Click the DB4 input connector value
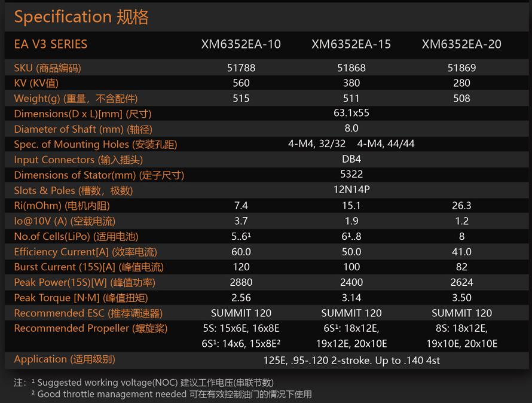This screenshot has width=532, height=403. [x=351, y=159]
